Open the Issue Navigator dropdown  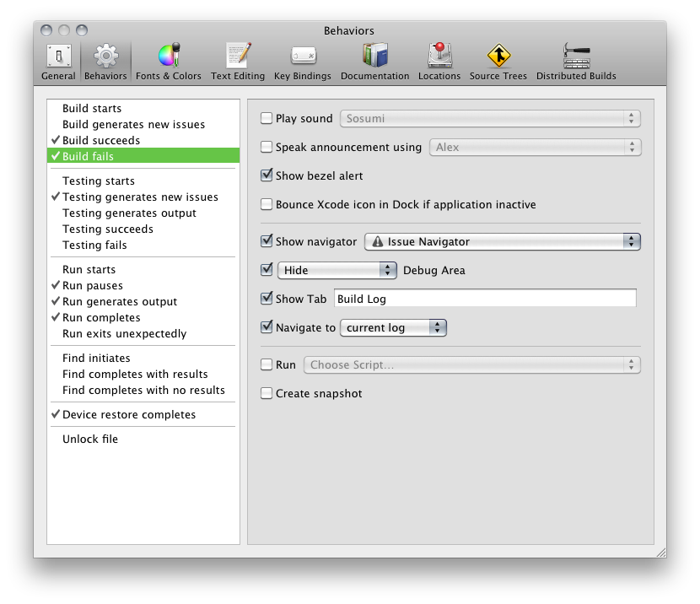pyautogui.click(x=503, y=242)
